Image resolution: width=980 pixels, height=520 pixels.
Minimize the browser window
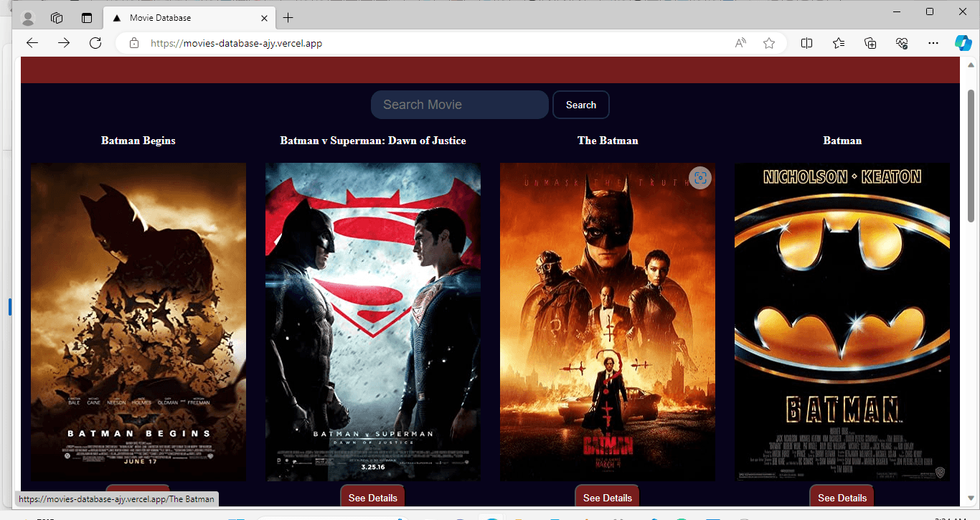pos(897,11)
